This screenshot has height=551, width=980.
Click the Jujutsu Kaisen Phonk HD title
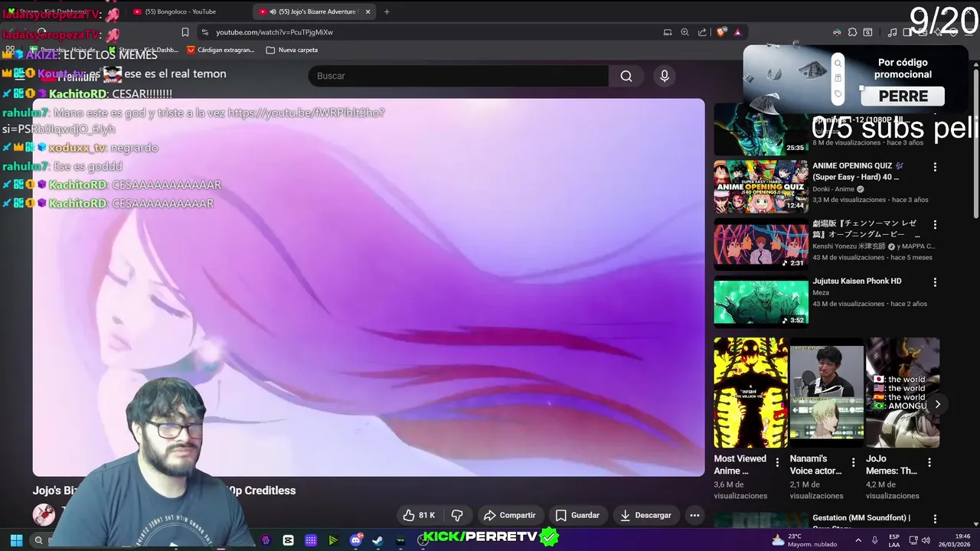(857, 281)
